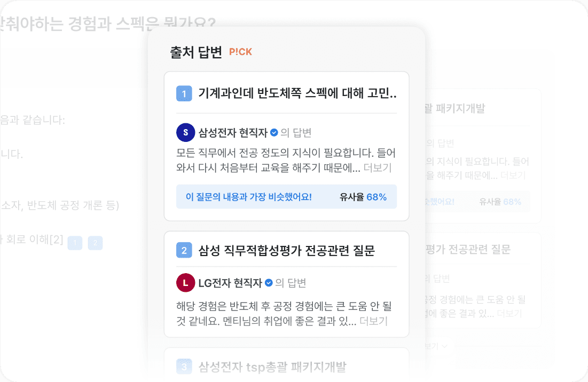Expand the first answer with 더보기
588x382 pixels.
pyautogui.click(x=377, y=168)
